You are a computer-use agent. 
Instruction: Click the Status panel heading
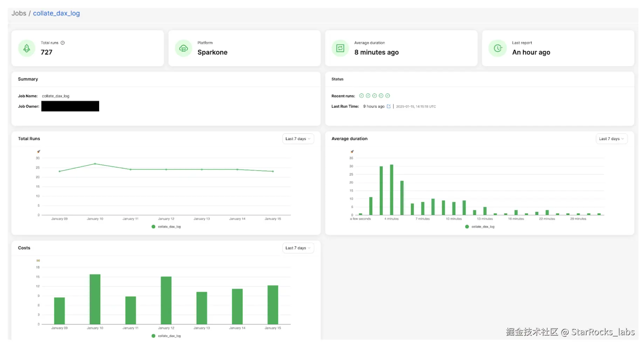337,79
